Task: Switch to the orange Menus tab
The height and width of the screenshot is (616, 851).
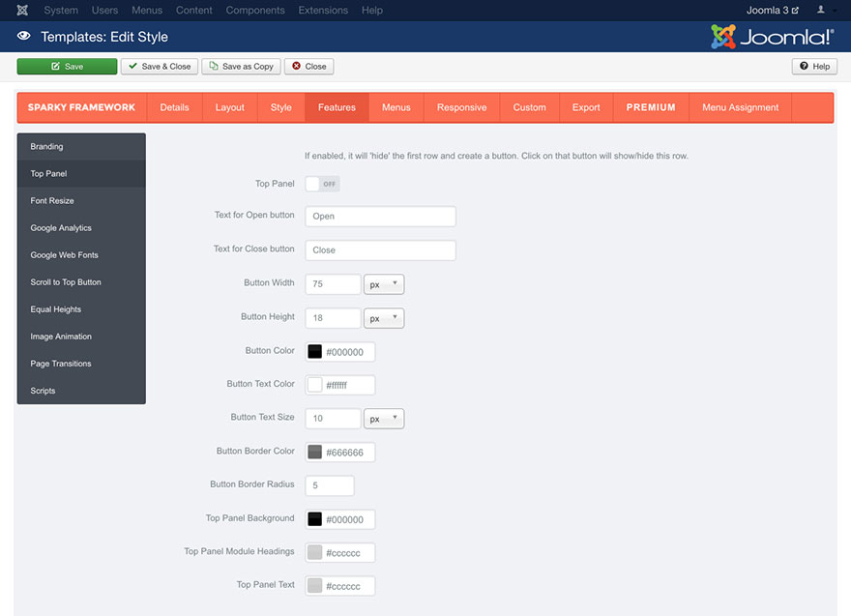Action: click(396, 107)
